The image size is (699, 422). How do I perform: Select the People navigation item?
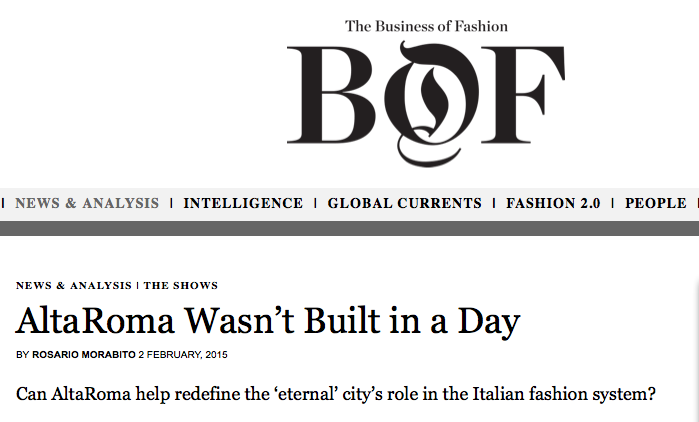[x=655, y=203]
